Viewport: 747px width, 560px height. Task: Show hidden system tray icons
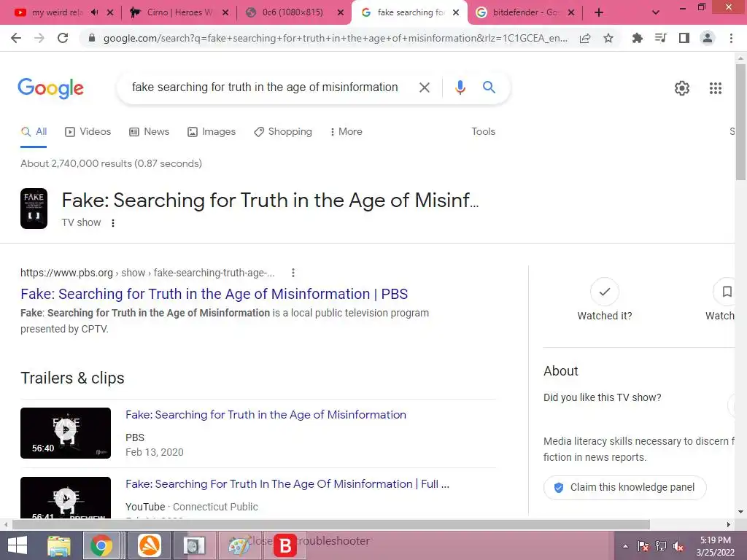625,546
